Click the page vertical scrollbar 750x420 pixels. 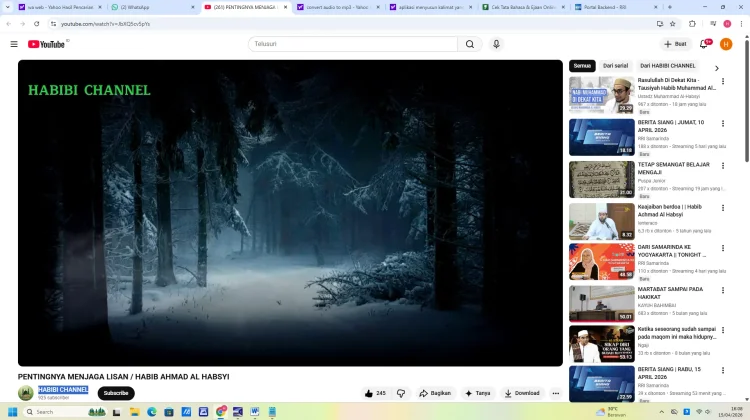click(747, 100)
